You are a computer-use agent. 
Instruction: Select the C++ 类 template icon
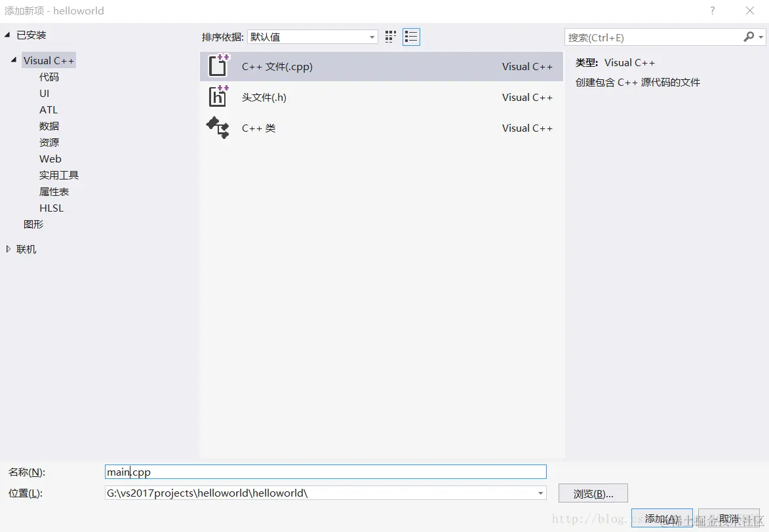point(217,128)
